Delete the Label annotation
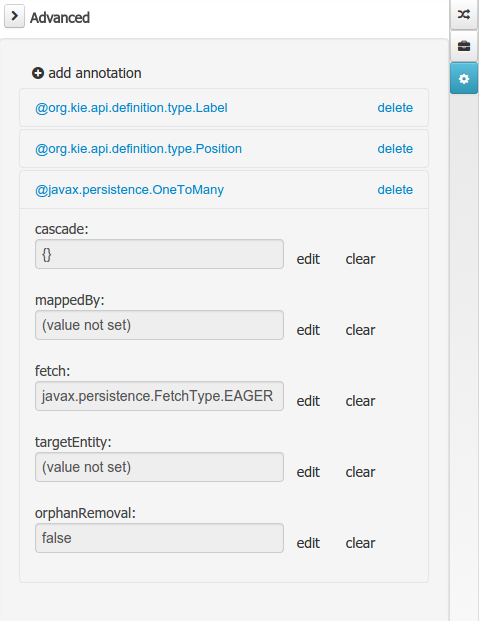 395,108
